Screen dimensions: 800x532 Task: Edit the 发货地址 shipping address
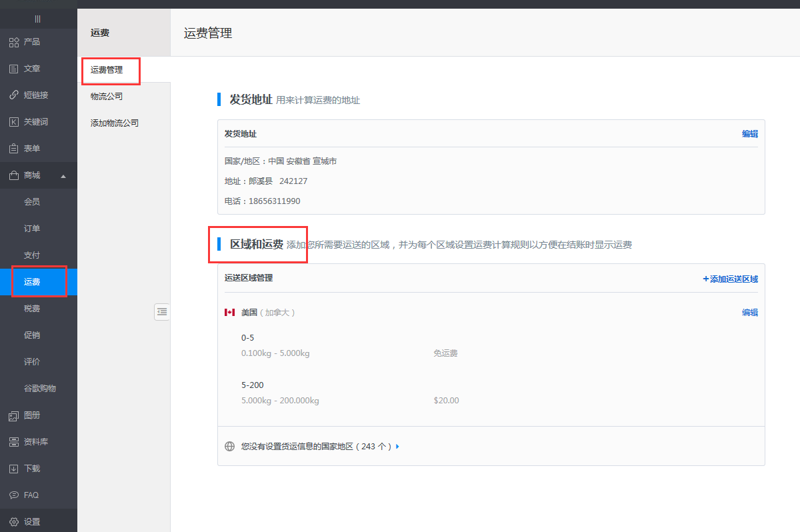tap(750, 133)
